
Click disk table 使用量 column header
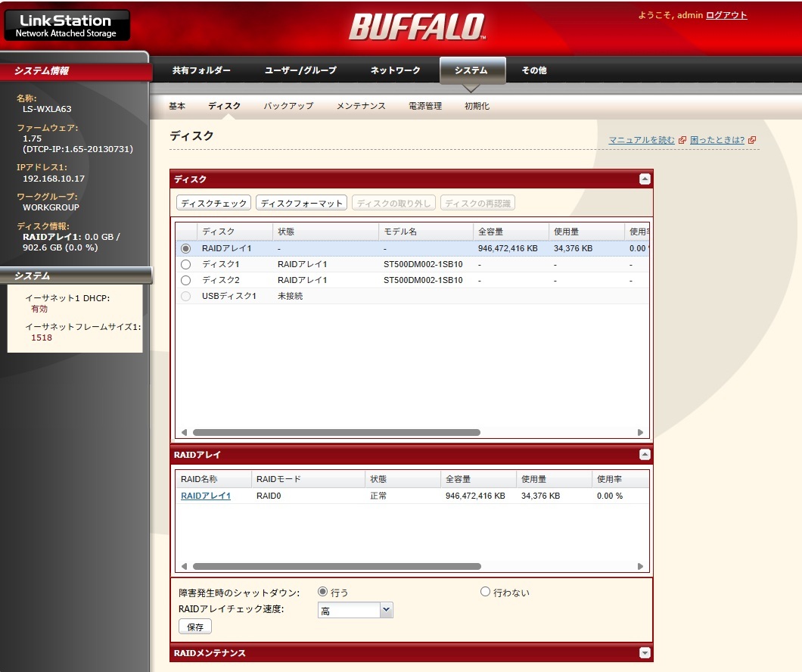[x=586, y=232]
